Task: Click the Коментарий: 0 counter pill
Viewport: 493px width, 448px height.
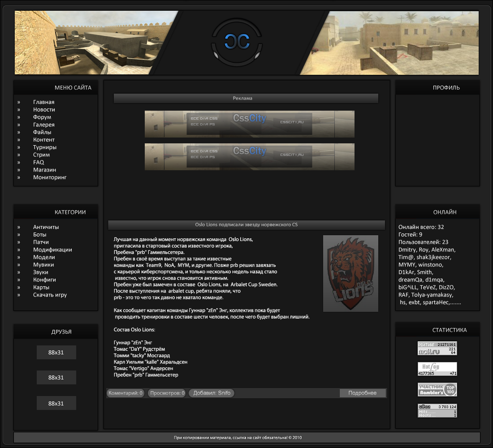Action: (x=125, y=393)
